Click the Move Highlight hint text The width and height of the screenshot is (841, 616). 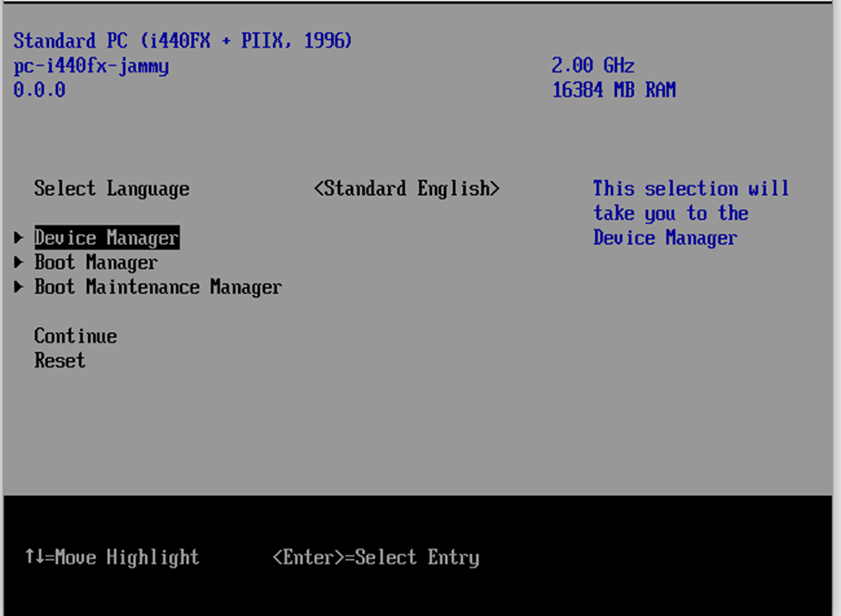coord(115,557)
